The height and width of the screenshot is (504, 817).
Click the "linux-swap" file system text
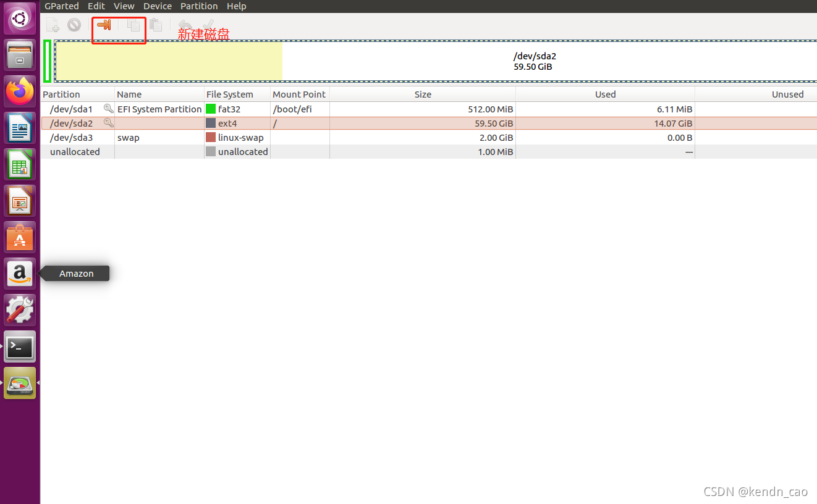click(x=241, y=137)
